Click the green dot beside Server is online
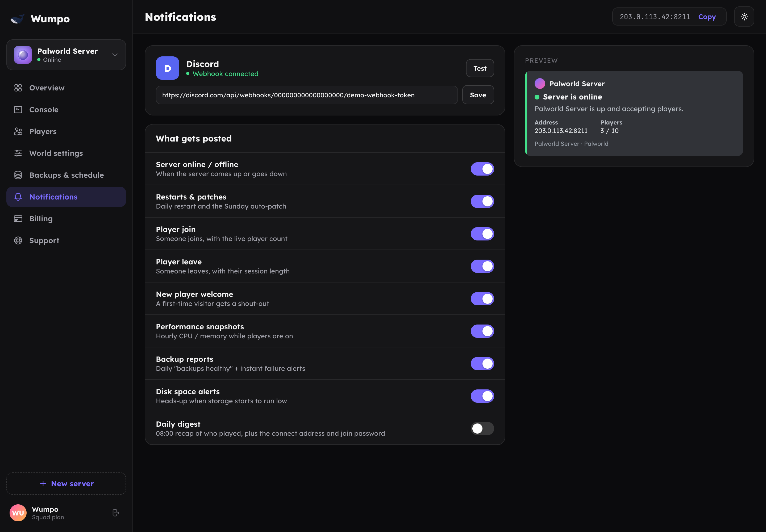This screenshot has width=766, height=532. [537, 97]
